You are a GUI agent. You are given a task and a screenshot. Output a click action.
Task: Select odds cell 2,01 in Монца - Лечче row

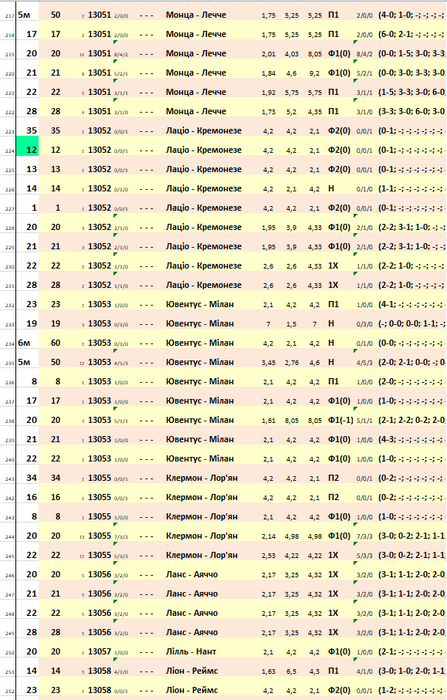(x=268, y=54)
